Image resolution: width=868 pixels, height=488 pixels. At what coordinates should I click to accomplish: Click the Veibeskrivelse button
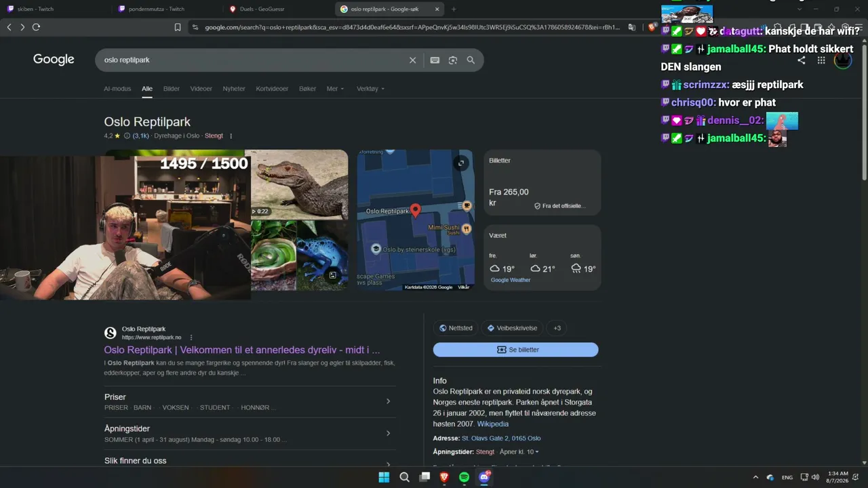[512, 328]
